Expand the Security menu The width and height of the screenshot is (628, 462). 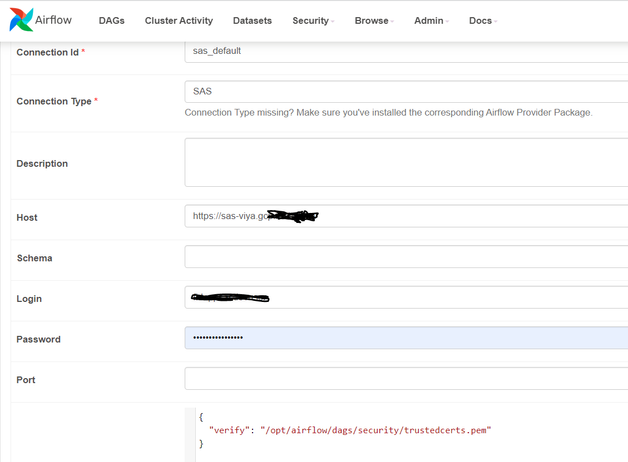point(313,21)
